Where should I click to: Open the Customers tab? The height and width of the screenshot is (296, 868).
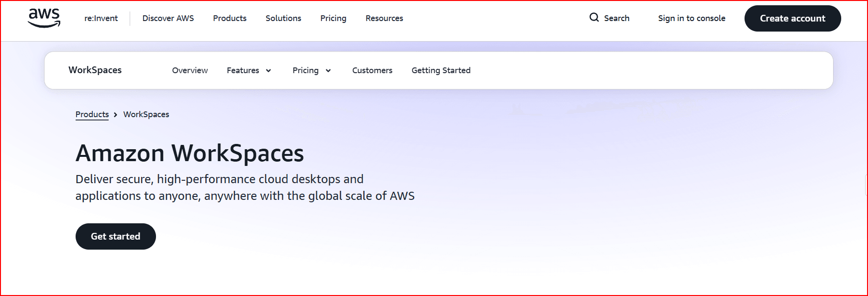(x=372, y=70)
